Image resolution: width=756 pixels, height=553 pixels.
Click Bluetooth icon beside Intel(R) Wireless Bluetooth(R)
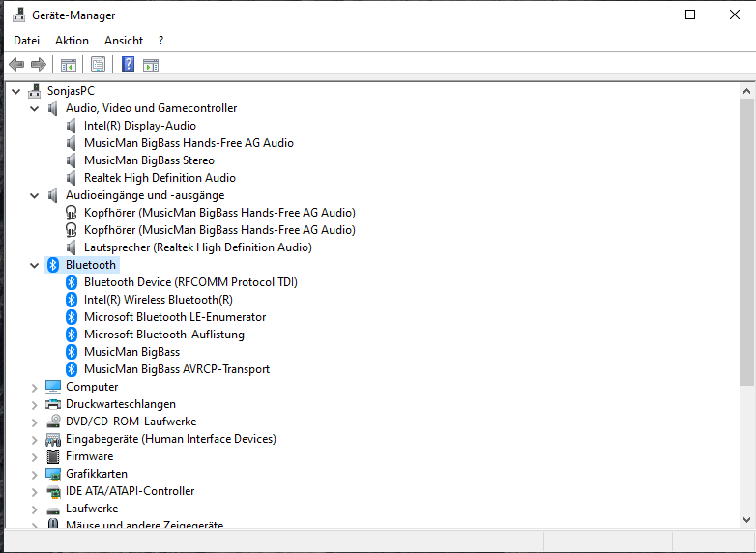click(x=72, y=300)
